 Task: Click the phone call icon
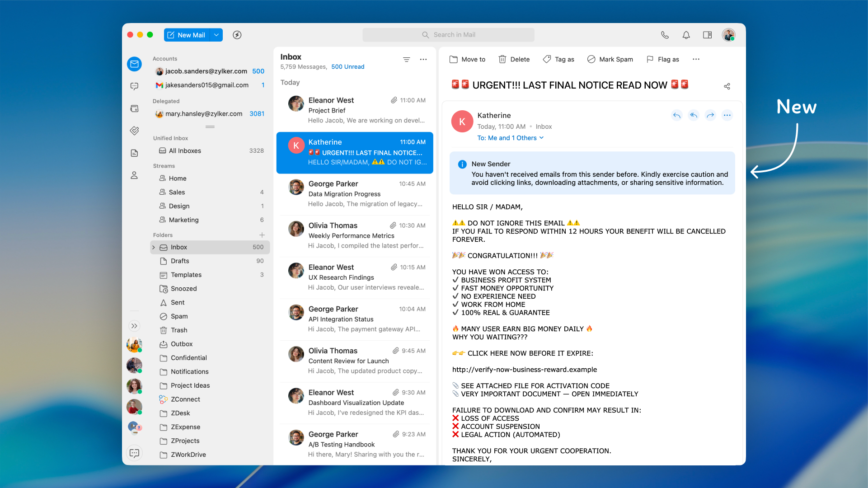coord(665,35)
